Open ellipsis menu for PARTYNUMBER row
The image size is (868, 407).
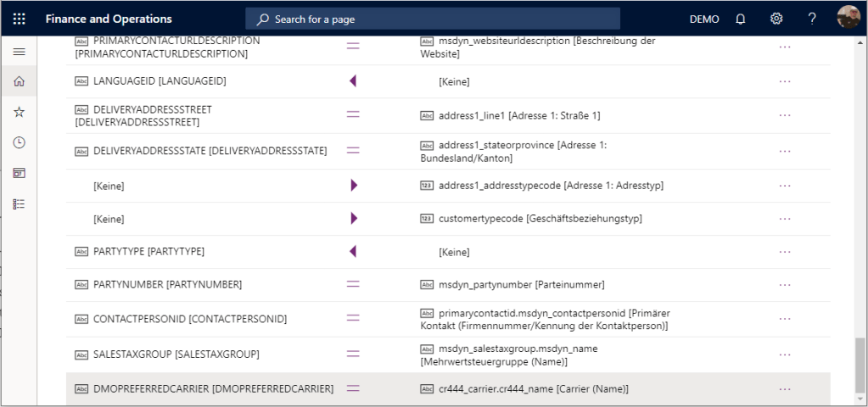[x=784, y=285]
